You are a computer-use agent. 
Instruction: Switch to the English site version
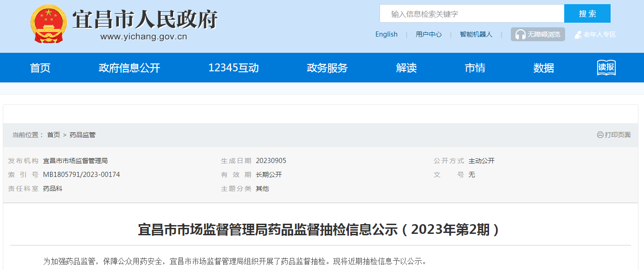click(386, 34)
